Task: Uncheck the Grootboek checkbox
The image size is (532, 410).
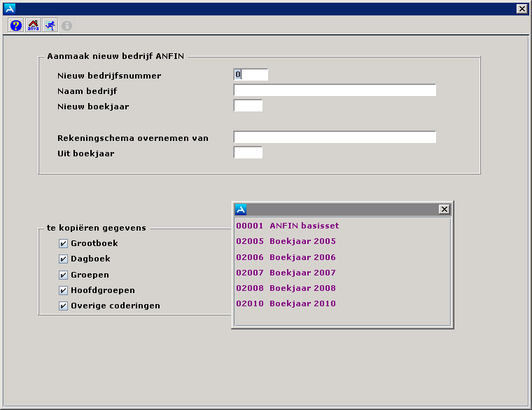Action: (x=64, y=243)
